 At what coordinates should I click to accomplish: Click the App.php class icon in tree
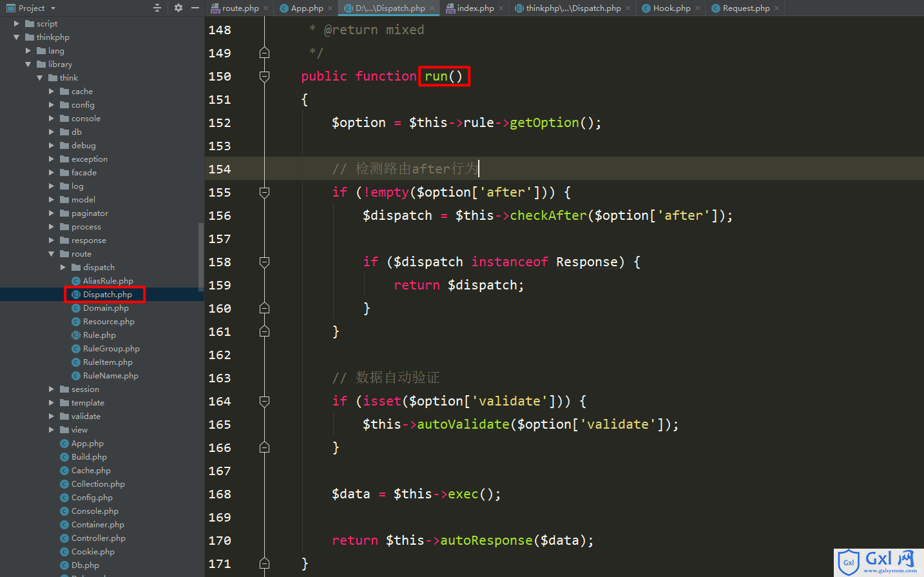pyautogui.click(x=64, y=443)
